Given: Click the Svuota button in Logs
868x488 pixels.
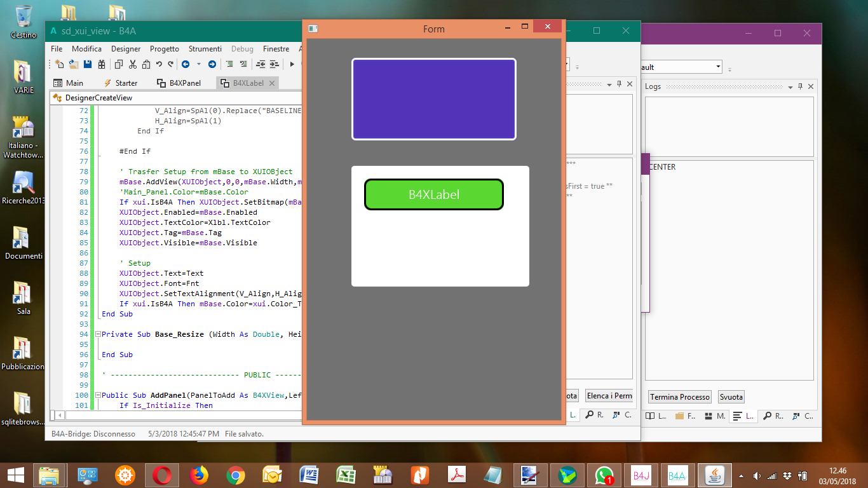Looking at the screenshot, I should pos(731,397).
